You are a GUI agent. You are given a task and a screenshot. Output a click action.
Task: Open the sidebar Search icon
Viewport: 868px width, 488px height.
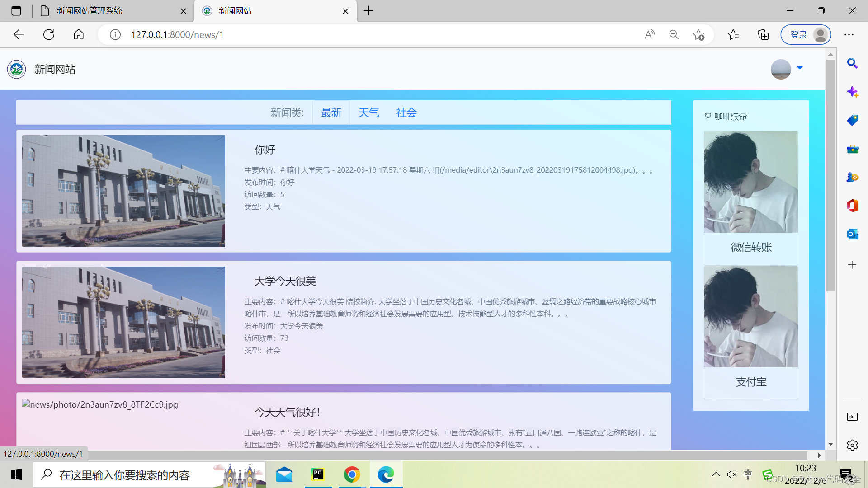852,63
